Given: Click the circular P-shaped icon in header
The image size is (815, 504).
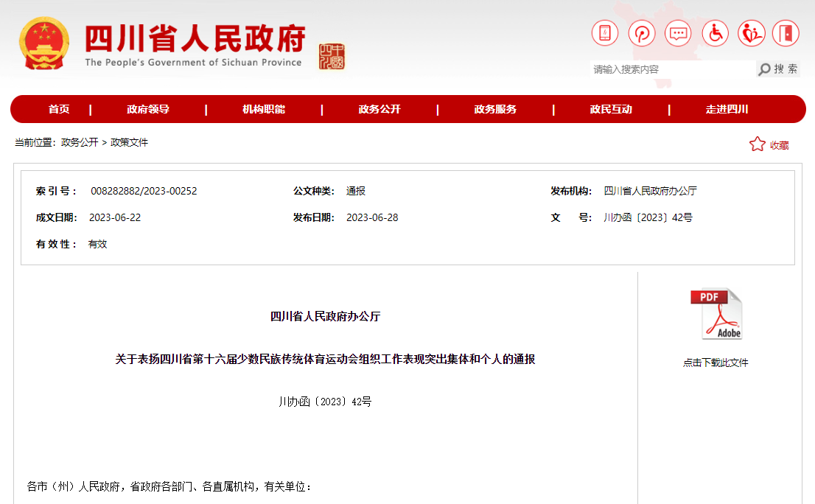Looking at the screenshot, I should pos(642,33).
